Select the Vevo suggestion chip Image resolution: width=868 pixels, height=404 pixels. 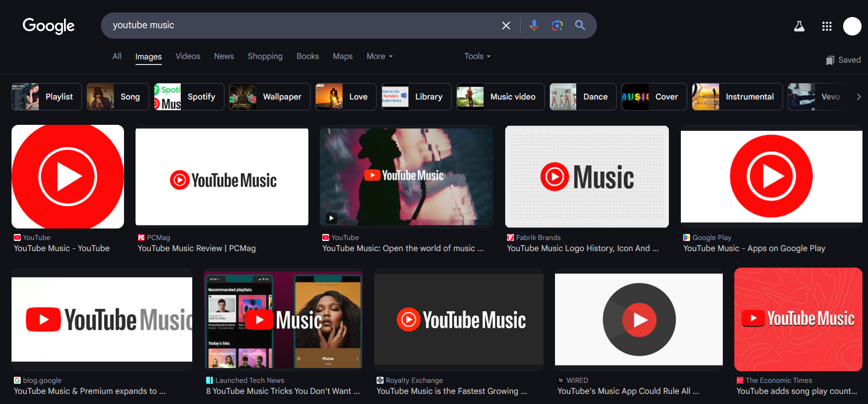click(x=818, y=97)
